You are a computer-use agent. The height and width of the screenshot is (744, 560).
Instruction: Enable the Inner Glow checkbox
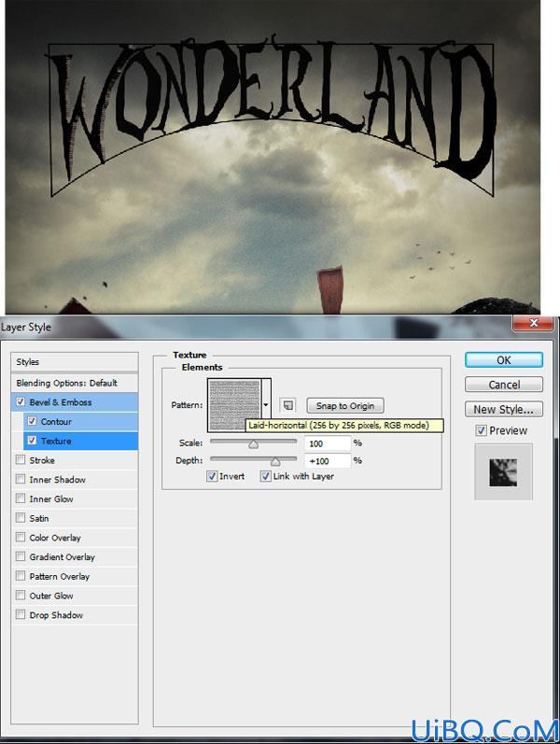(21, 498)
